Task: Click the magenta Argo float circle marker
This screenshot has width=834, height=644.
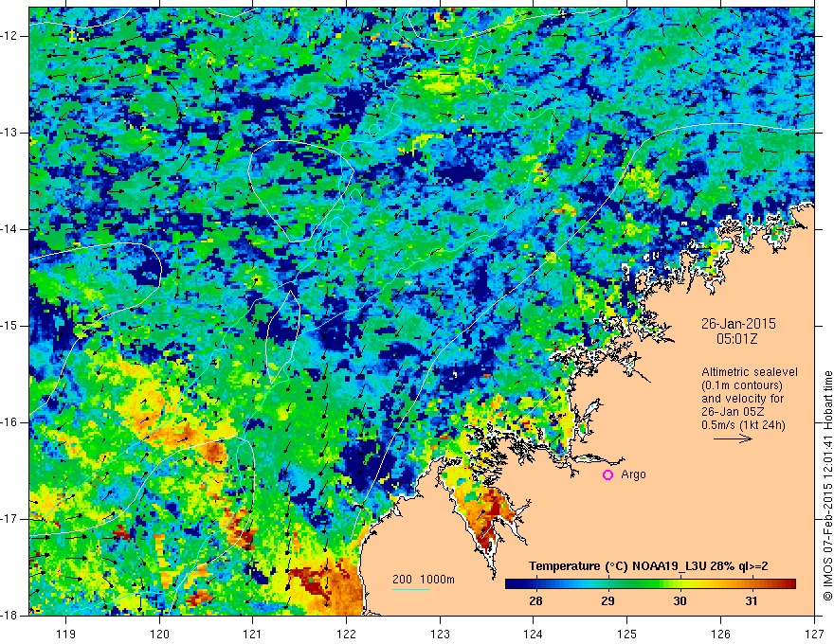Action: click(x=607, y=474)
